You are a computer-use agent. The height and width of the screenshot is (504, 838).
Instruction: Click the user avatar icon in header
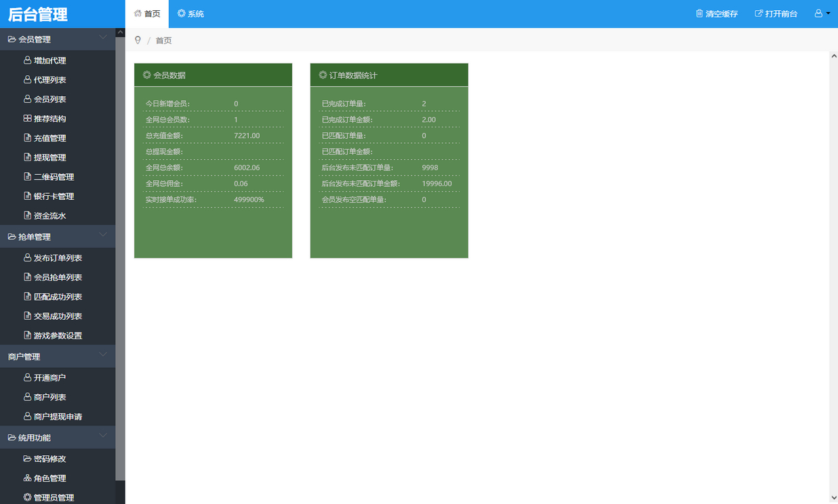click(818, 14)
